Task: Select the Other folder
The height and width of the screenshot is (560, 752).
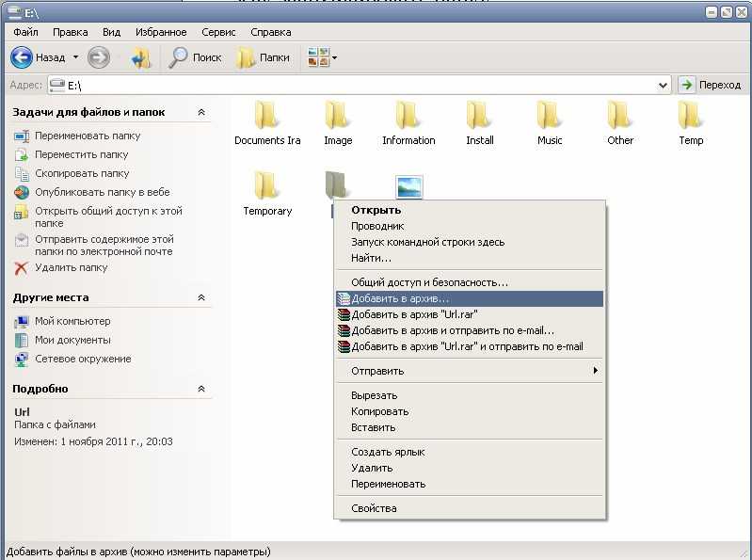Action: 620,123
